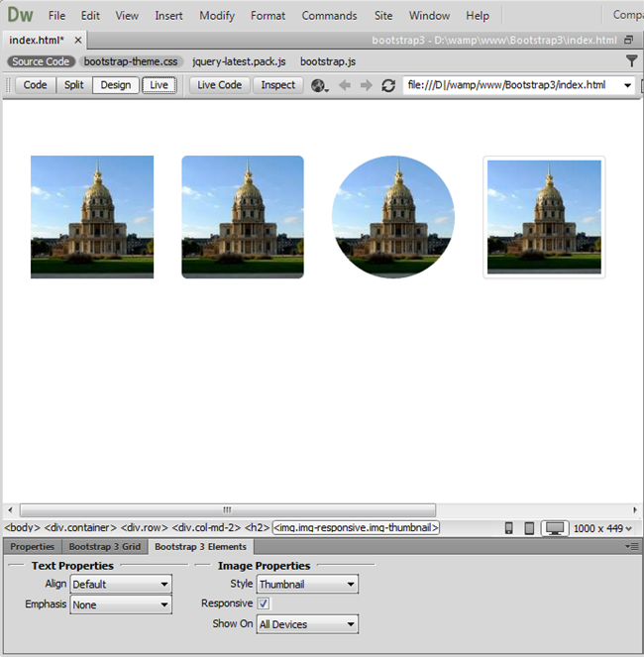Click the refresh page icon
This screenshot has width=644, height=657.
[x=388, y=85]
